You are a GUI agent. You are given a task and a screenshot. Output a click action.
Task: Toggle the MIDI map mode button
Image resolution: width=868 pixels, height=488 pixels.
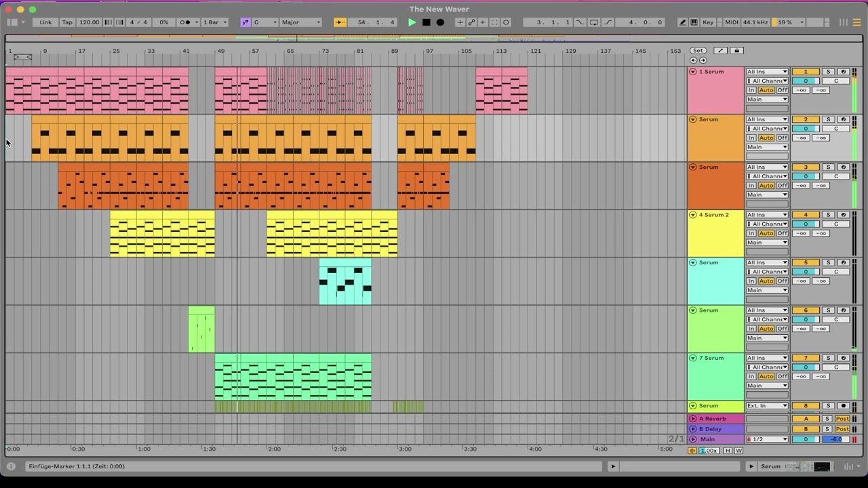[x=731, y=22]
